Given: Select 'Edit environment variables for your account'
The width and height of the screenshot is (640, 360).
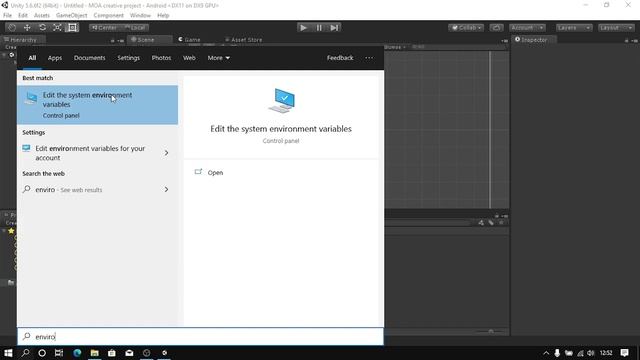Looking at the screenshot, I should [x=90, y=153].
